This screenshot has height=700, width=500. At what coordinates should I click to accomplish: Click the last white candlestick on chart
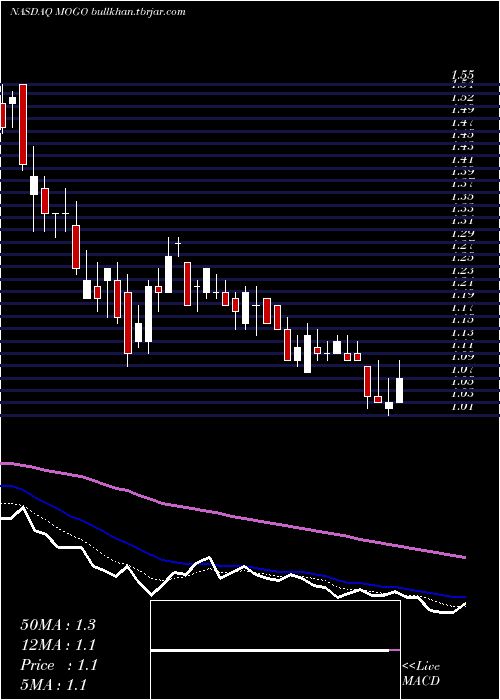(400, 390)
